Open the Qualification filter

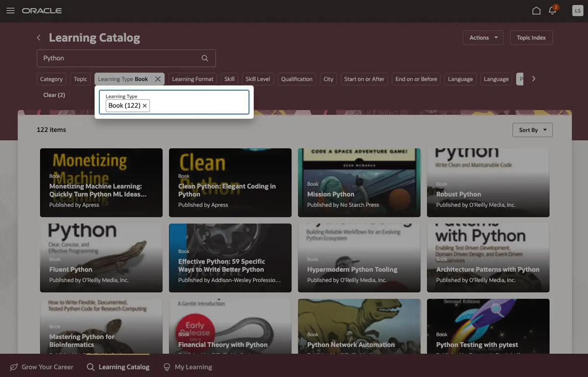pos(296,79)
